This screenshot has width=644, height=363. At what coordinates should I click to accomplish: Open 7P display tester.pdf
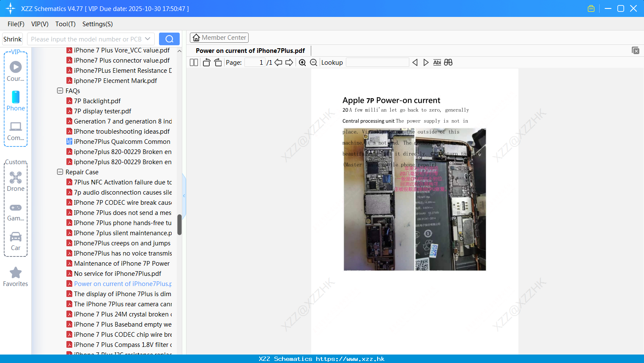102,111
